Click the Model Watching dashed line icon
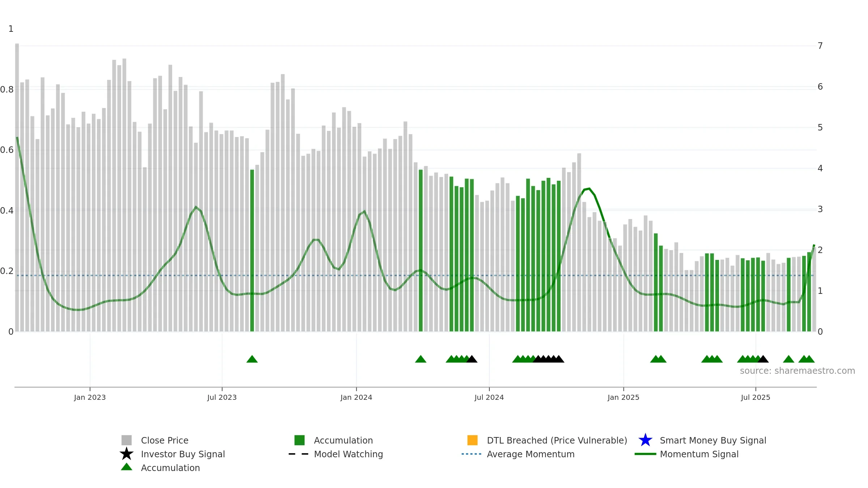 [299, 454]
